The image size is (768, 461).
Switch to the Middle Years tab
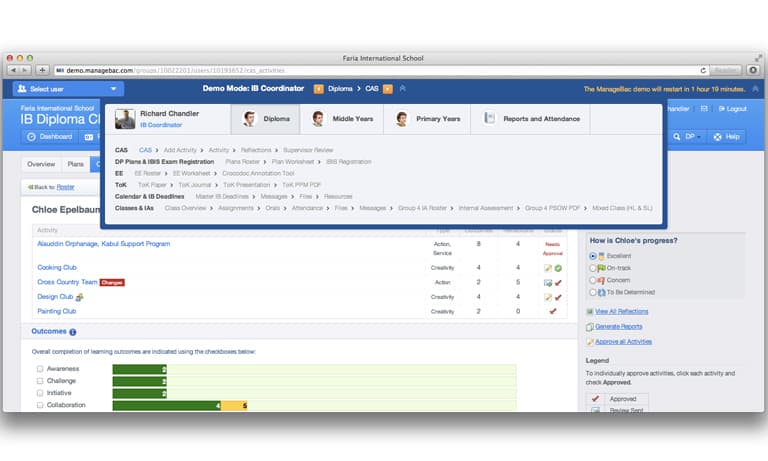tap(341, 119)
